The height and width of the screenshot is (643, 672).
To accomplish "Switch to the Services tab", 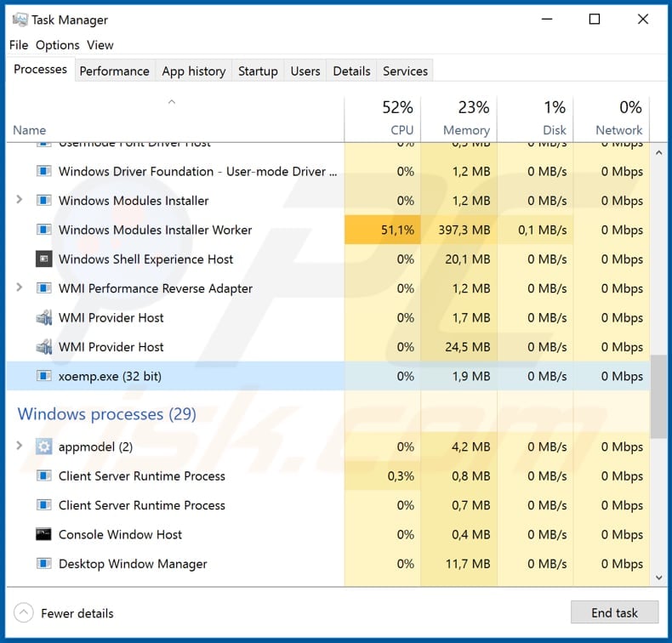I will click(405, 71).
